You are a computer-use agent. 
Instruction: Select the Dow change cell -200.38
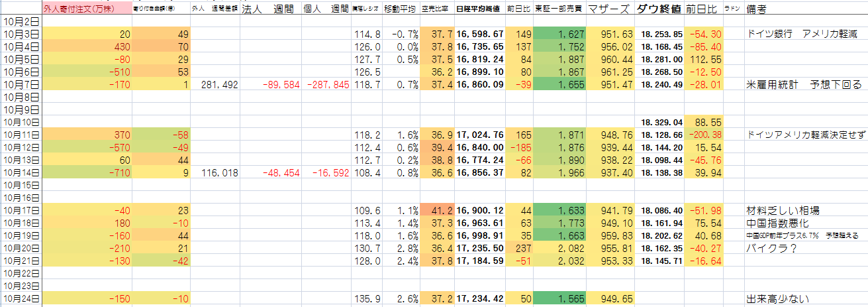pos(704,135)
